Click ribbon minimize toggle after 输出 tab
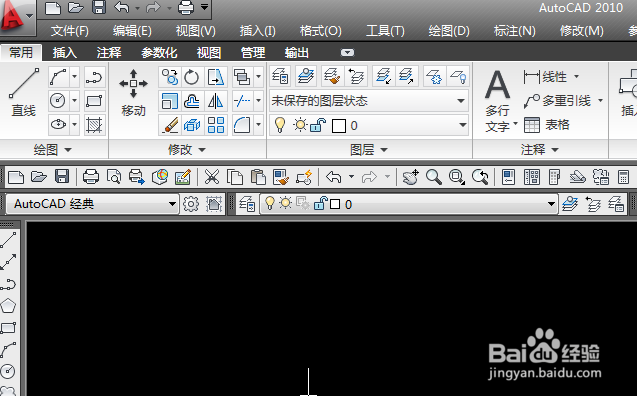The width and height of the screenshot is (637, 396). click(347, 52)
